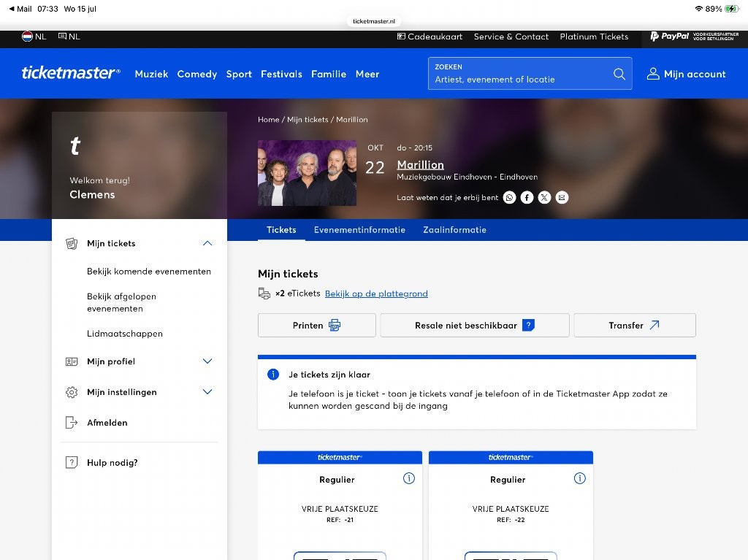Open the Familie category
This screenshot has height=560, width=748.
coord(329,74)
